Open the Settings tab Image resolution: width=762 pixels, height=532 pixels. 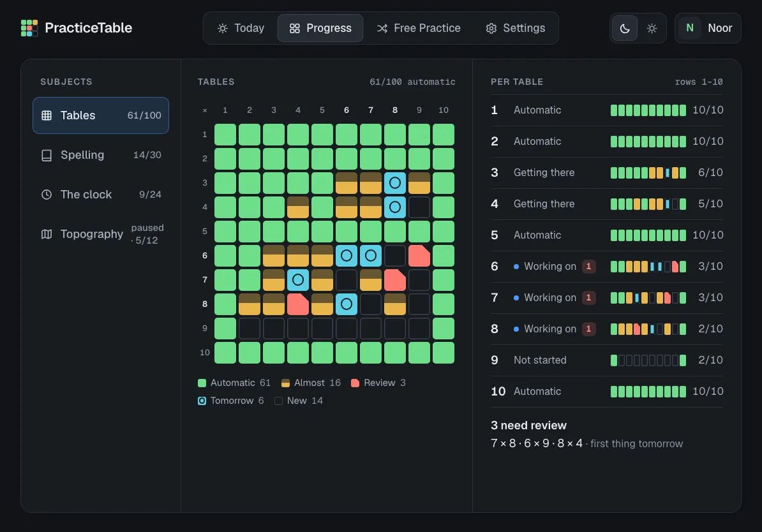(x=515, y=28)
